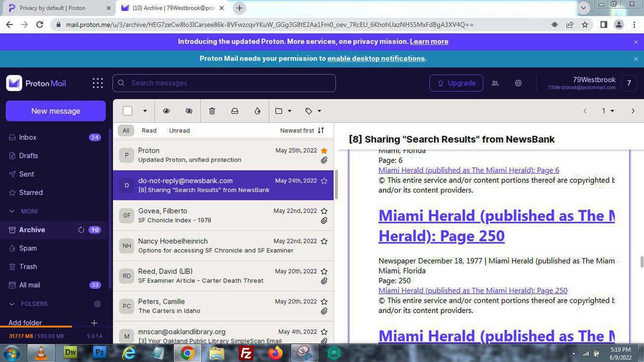Image resolution: width=644 pixels, height=362 pixels.
Task: Follow the Learn more link in banner
Action: (429, 41)
